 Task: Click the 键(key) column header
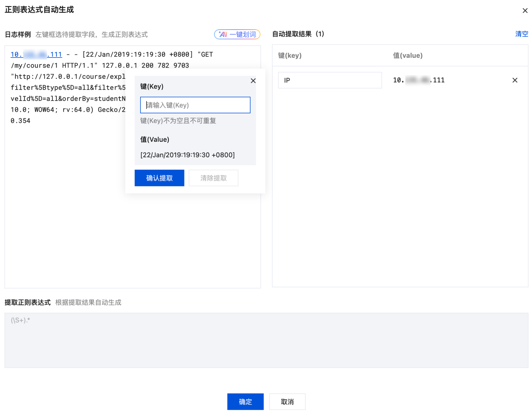(290, 56)
